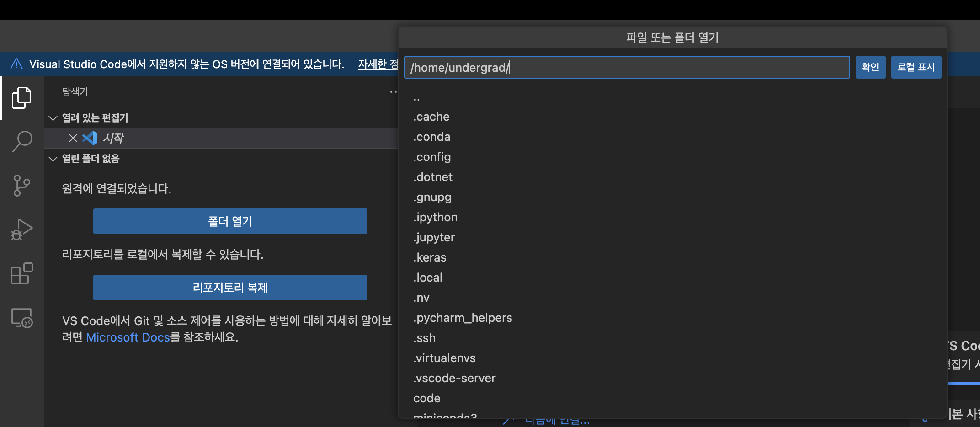Open the Source Control view icon
The image size is (980, 427).
coord(21,186)
